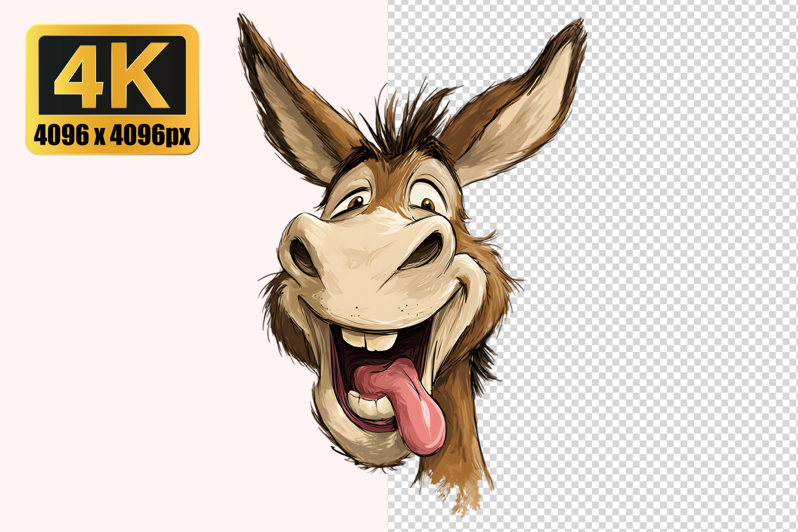
Task: Click the donkey's right nostril
Action: [426, 250]
